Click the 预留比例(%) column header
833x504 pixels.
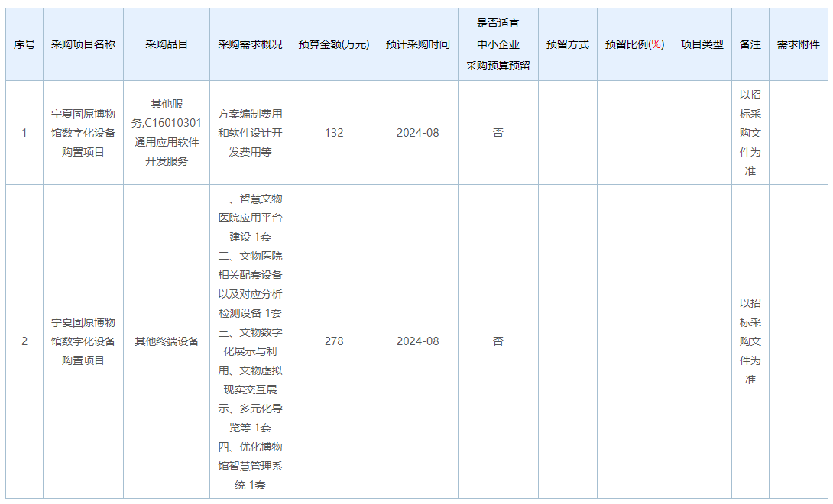(635, 44)
